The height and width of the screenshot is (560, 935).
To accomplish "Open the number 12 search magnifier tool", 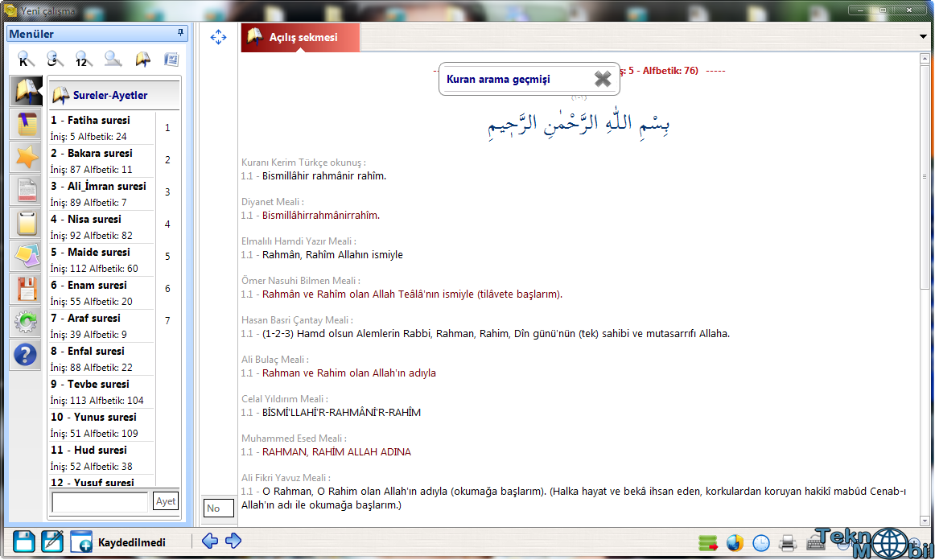I will pyautogui.click(x=84, y=59).
